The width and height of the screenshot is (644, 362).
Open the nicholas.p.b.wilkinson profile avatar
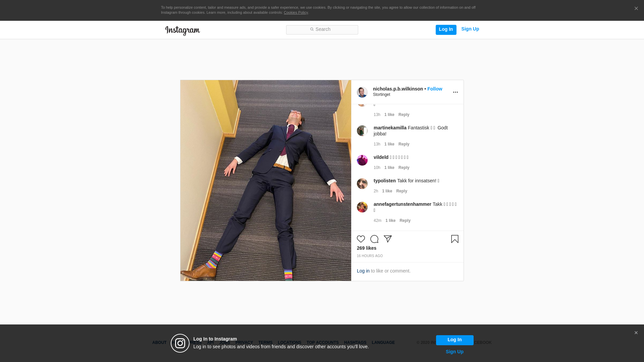(362, 92)
